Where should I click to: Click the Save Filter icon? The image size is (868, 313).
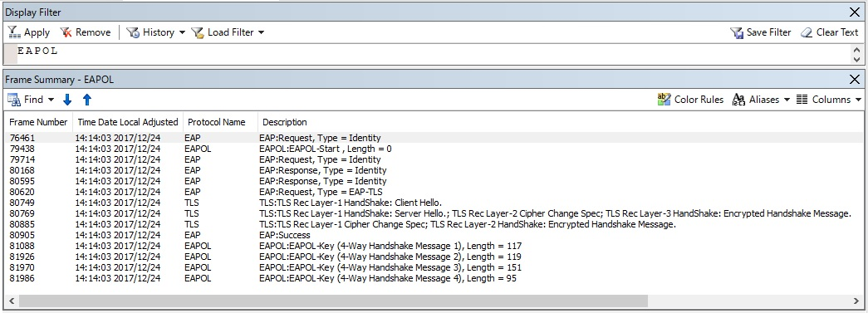[x=737, y=32]
